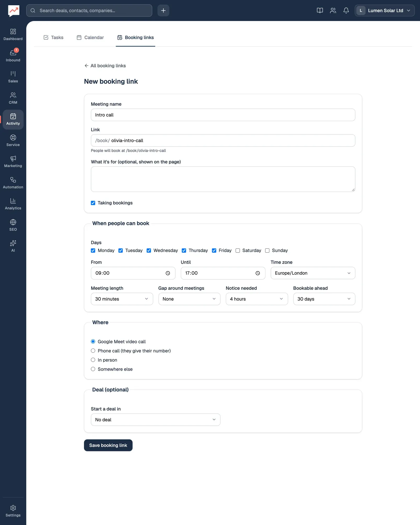The width and height of the screenshot is (420, 525).
Task: Open the Service sidebar section
Action: (13, 141)
